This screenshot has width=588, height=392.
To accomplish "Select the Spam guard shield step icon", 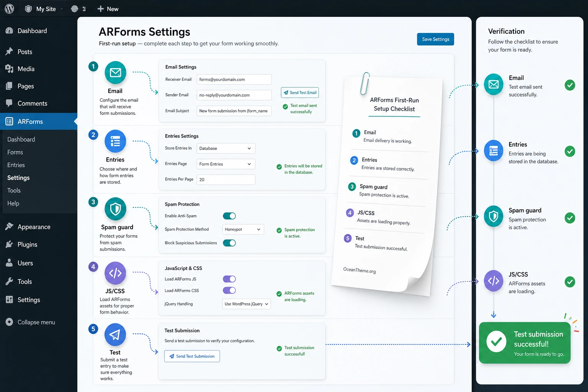I will (x=115, y=209).
